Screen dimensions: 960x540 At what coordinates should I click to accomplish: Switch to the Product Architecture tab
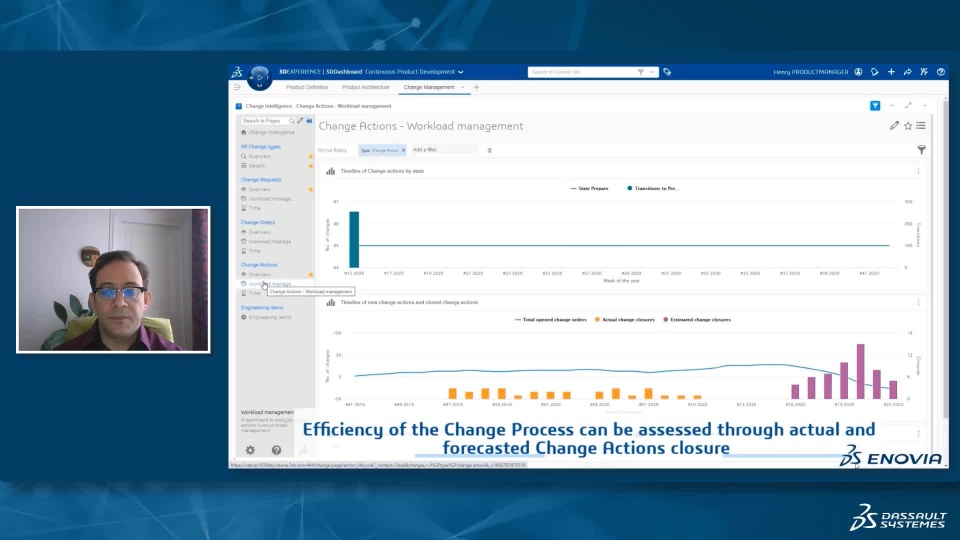coord(366,88)
